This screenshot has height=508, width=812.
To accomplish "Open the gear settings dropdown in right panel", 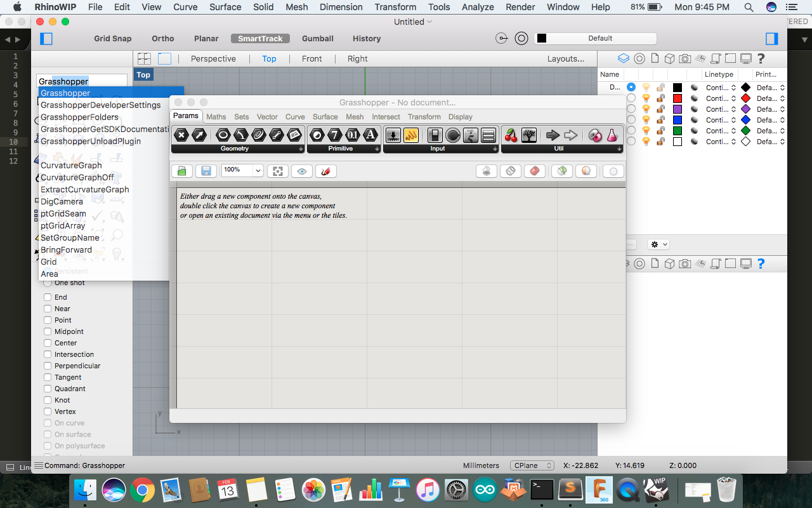I will pos(658,244).
